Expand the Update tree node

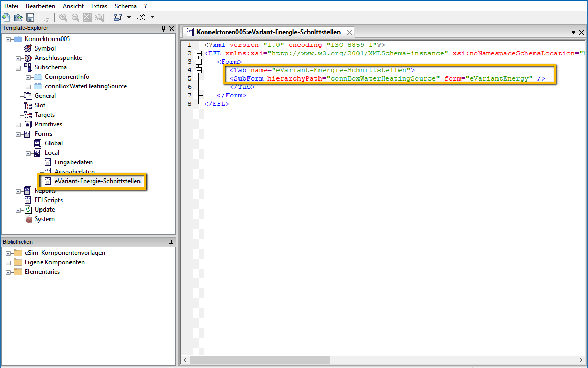click(x=18, y=210)
